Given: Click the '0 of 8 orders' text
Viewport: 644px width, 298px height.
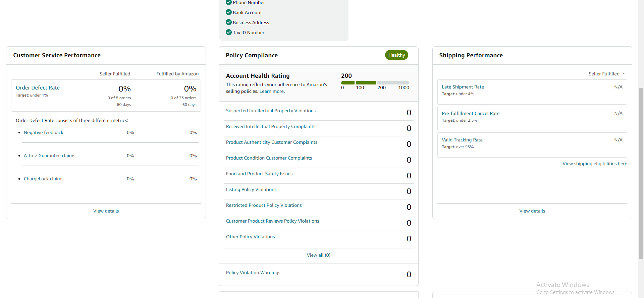Looking at the screenshot, I should click(x=119, y=98).
